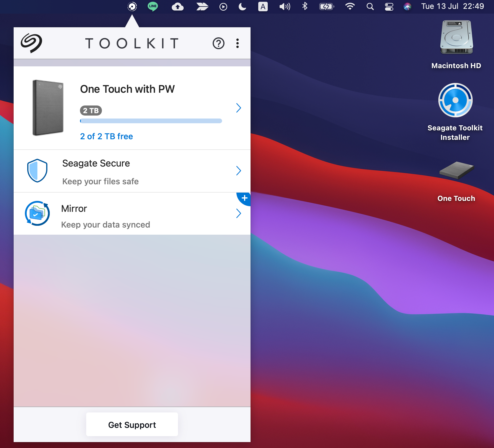Viewport: 494px width, 448px height.
Task: Click the One Touch drive image thumbnail
Action: click(48, 108)
